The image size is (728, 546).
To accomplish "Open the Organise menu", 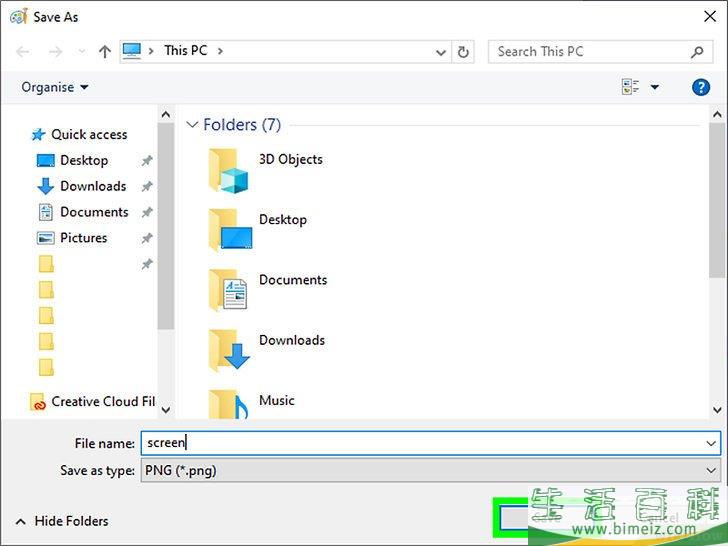I will click(x=55, y=88).
